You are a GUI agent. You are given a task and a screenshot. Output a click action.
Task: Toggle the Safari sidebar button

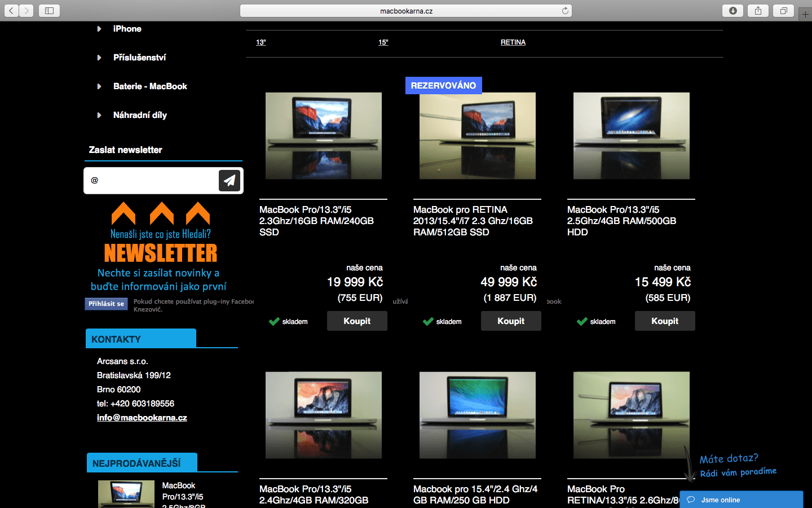point(49,11)
